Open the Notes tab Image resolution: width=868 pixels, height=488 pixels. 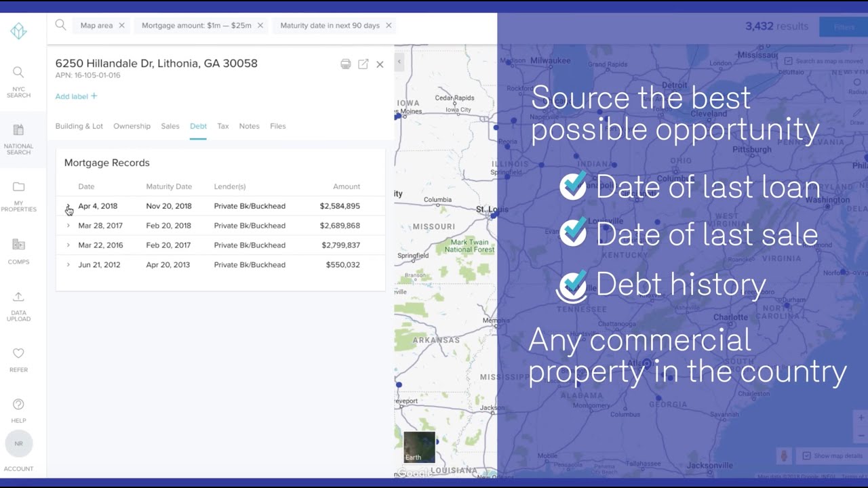coord(249,126)
